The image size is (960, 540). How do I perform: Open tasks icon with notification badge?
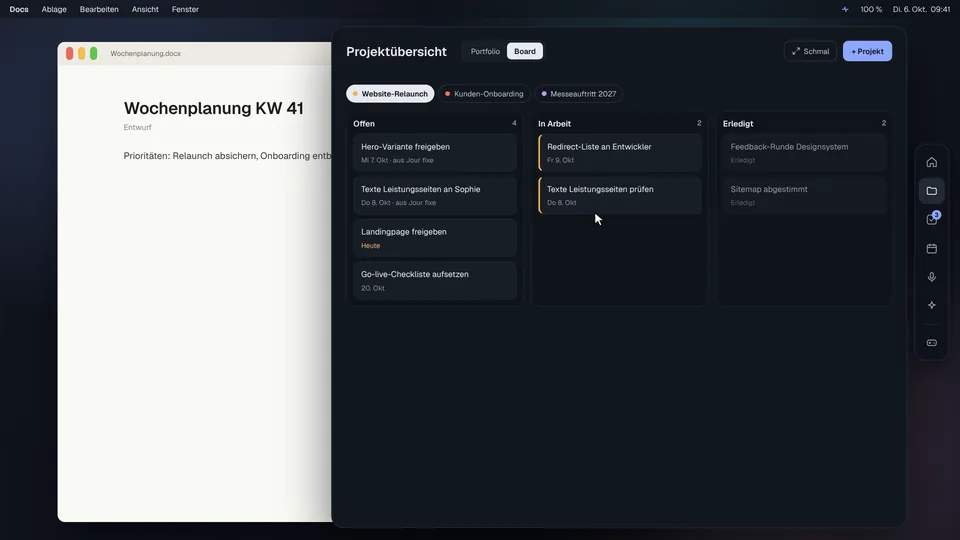pos(931,219)
